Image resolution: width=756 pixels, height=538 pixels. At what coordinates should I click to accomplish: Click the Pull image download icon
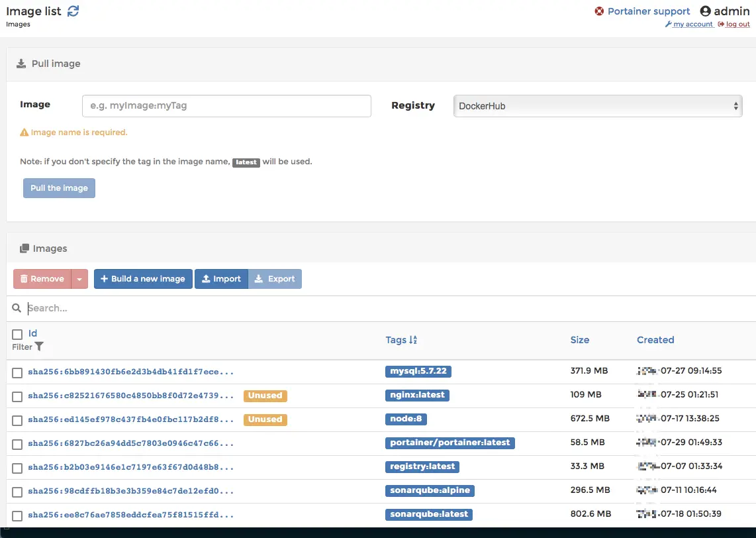pos(21,64)
